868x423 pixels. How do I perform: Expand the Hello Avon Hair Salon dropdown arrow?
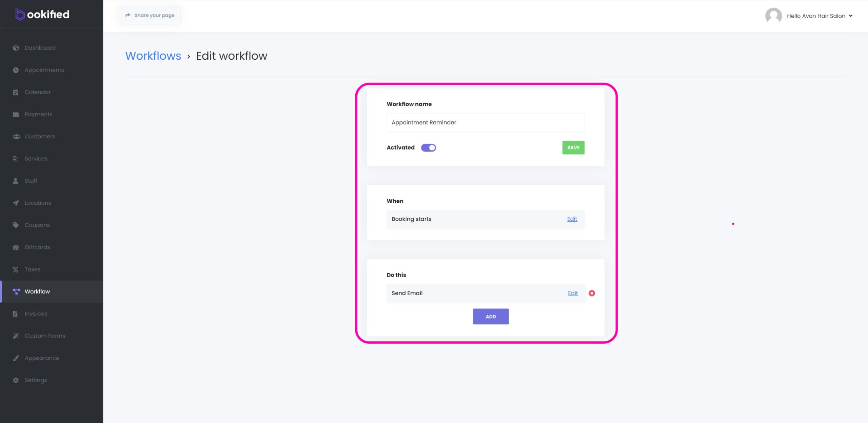point(851,16)
